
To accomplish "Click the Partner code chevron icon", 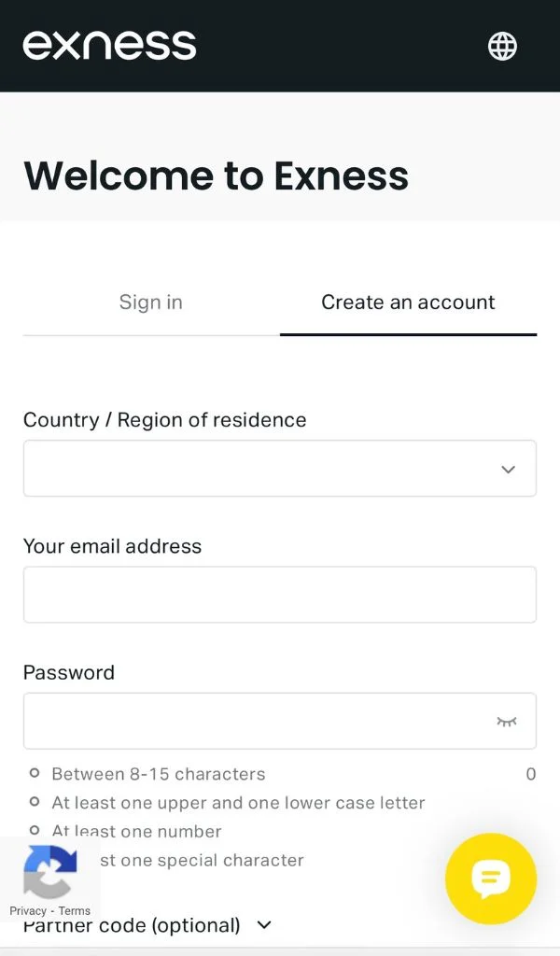I will click(263, 925).
